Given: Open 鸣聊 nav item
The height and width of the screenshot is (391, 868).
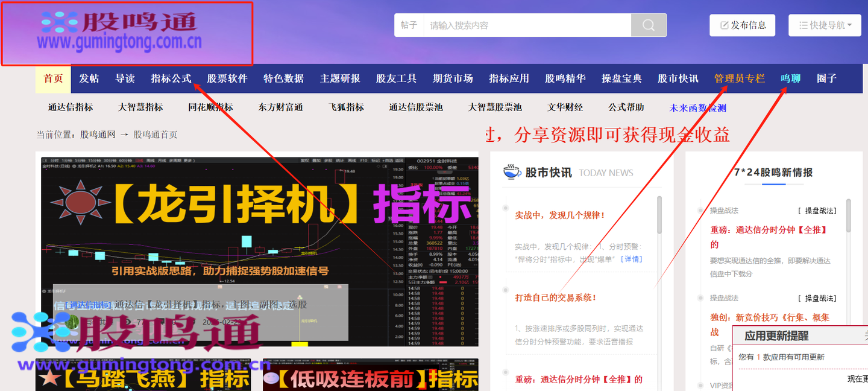Looking at the screenshot, I should click(791, 78).
